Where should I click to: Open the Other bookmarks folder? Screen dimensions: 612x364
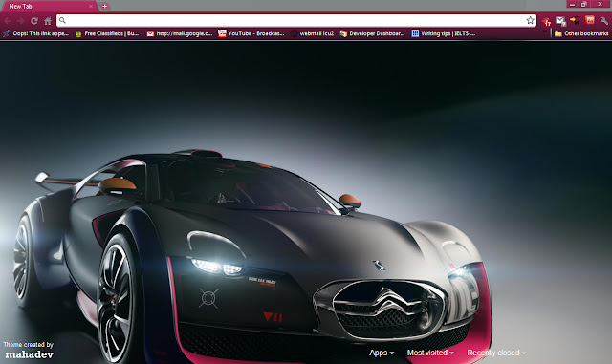coord(581,33)
